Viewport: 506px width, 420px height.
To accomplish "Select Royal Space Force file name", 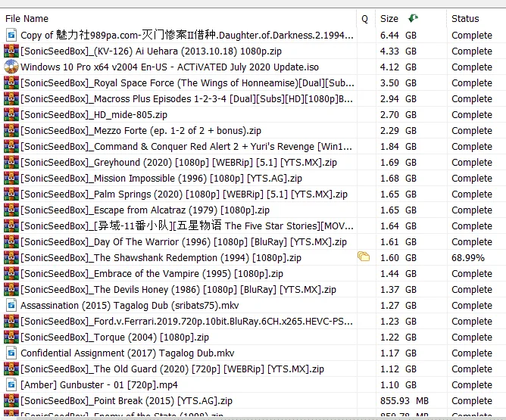I will 188,83.
